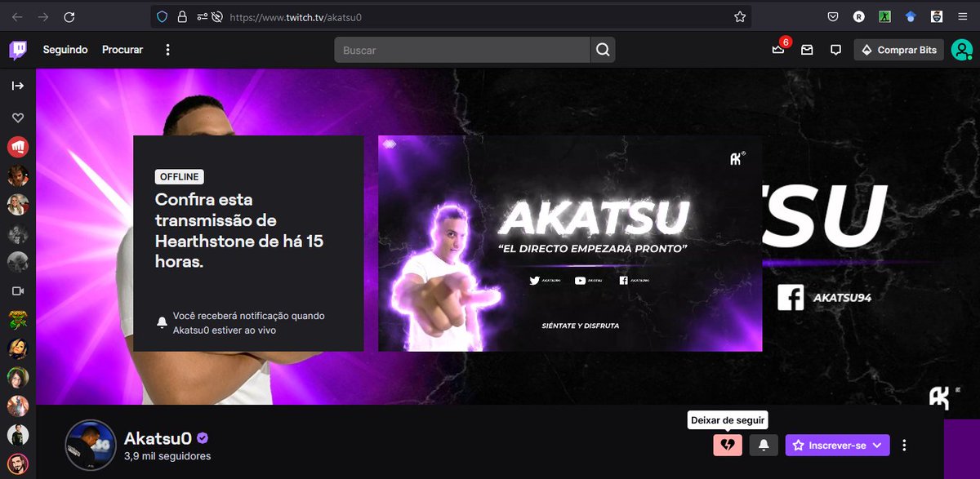This screenshot has width=980, height=479.
Task: Click browser forward arrow
Action: coord(43,16)
